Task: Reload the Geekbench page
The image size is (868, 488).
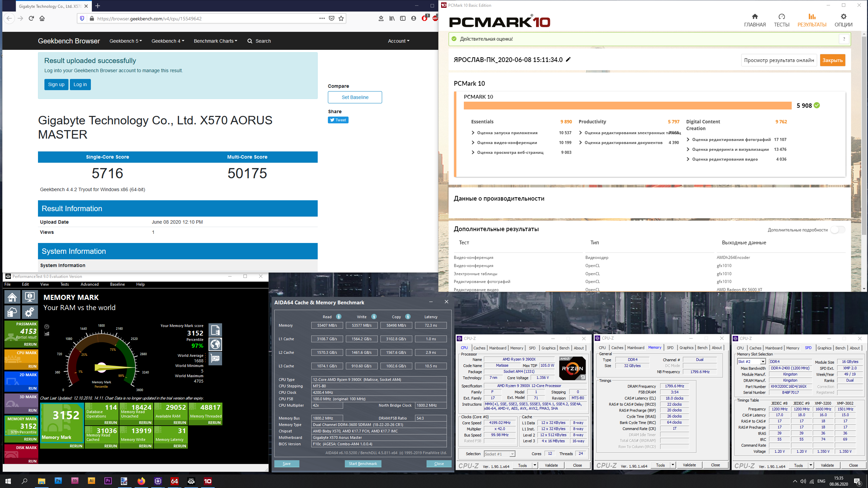Action: (x=31, y=18)
